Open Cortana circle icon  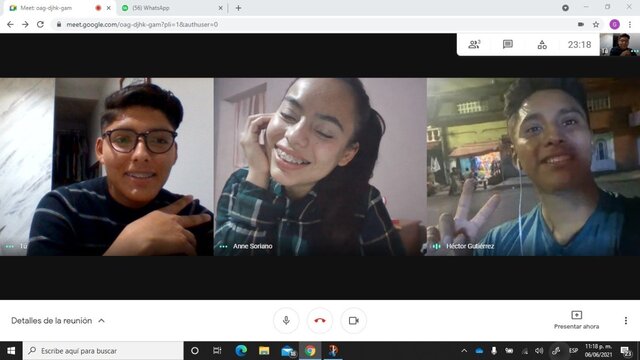[195, 351]
